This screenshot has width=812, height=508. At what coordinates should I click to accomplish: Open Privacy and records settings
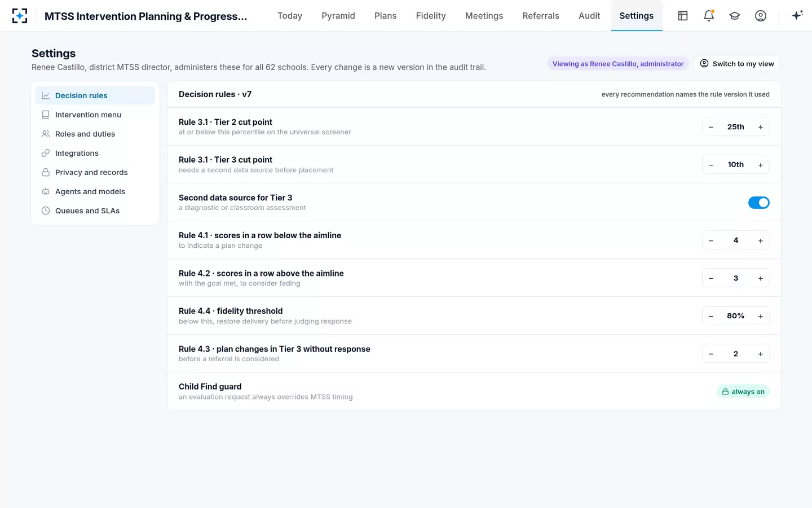(95, 172)
